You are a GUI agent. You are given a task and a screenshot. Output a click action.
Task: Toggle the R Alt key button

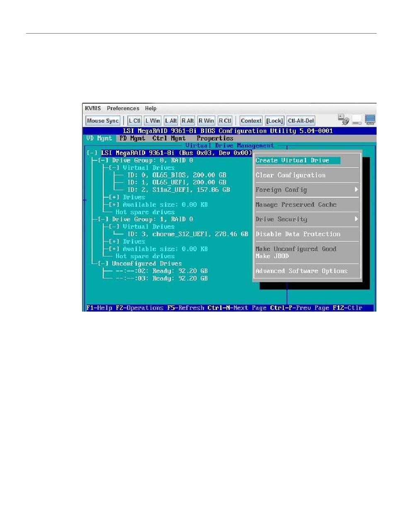click(187, 121)
